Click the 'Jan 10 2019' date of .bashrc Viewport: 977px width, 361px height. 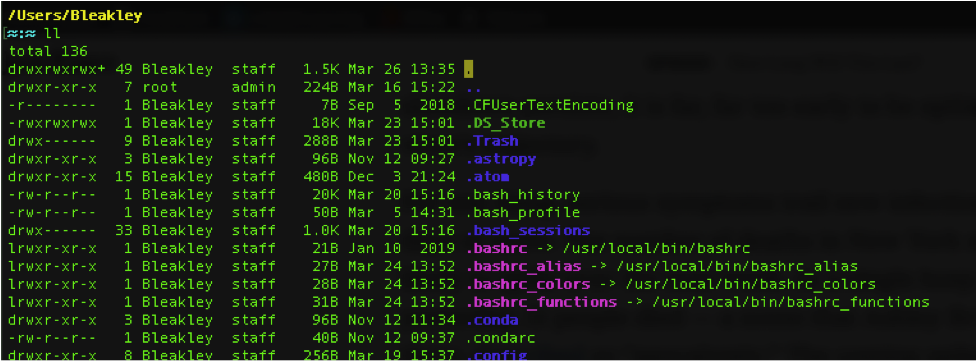(401, 249)
